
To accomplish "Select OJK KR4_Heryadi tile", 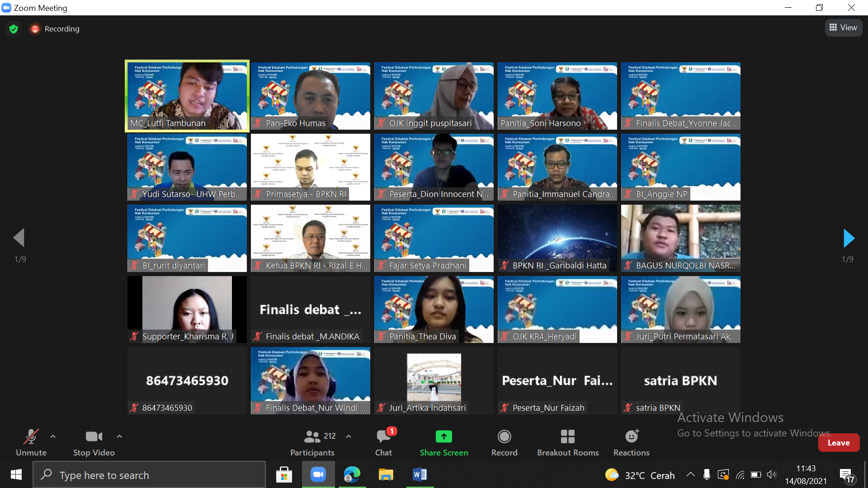I will click(x=557, y=310).
